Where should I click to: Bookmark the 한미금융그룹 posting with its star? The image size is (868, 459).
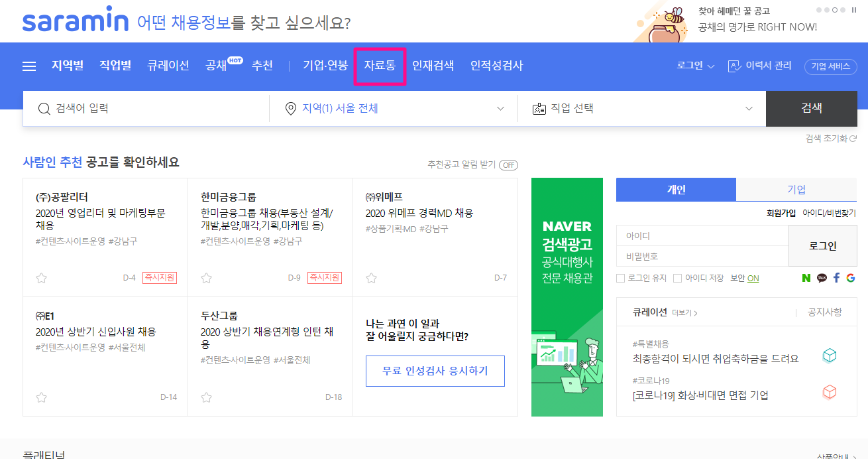[x=207, y=278]
